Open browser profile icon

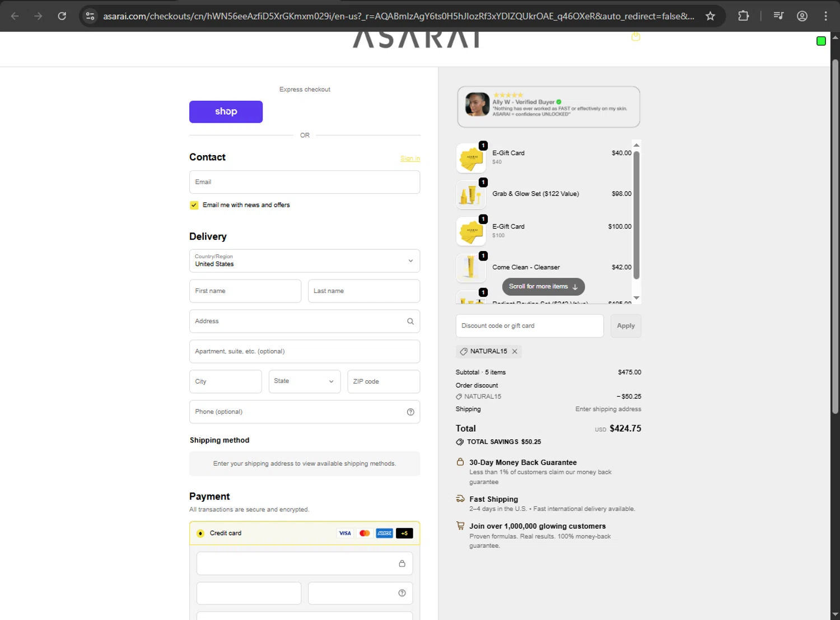click(802, 16)
